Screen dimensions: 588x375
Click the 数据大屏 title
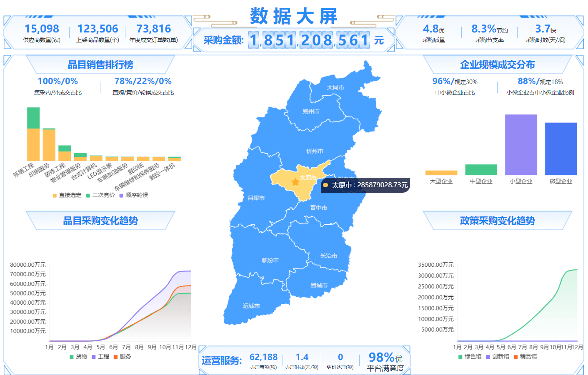point(294,17)
